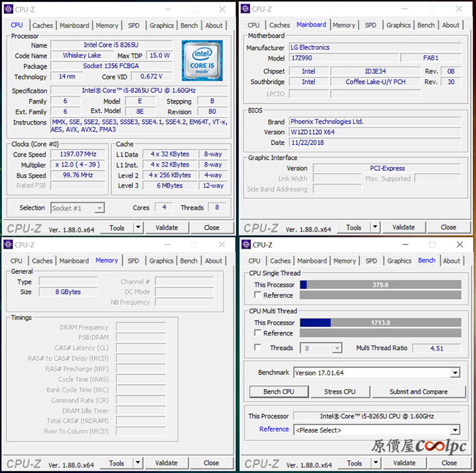
Task: Click Core Speed value 1197.07 MHz
Action: click(78, 154)
